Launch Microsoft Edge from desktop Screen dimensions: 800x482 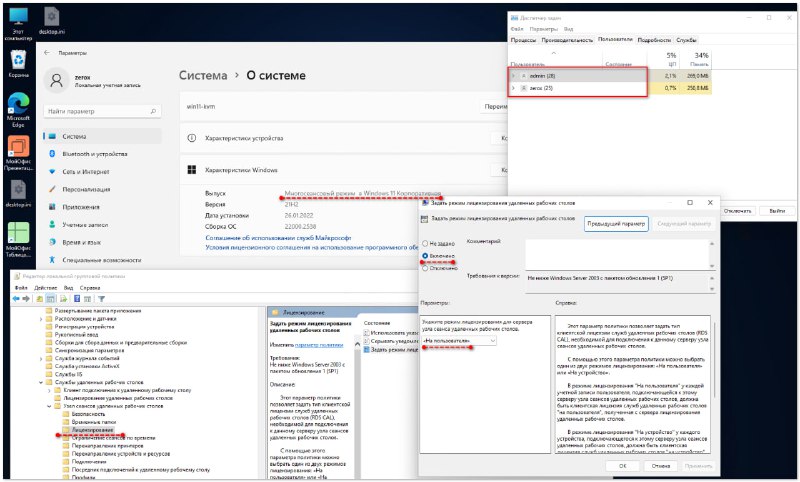pyautogui.click(x=18, y=110)
